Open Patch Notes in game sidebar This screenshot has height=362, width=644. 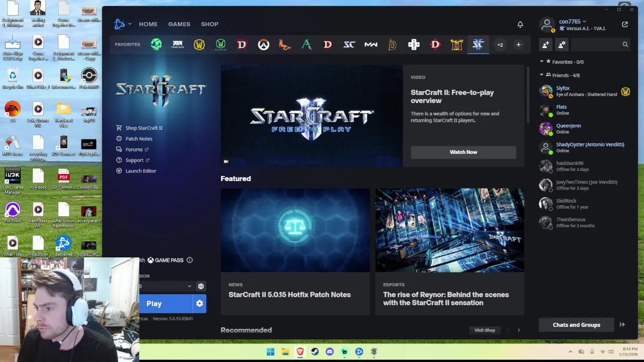[x=134, y=139]
